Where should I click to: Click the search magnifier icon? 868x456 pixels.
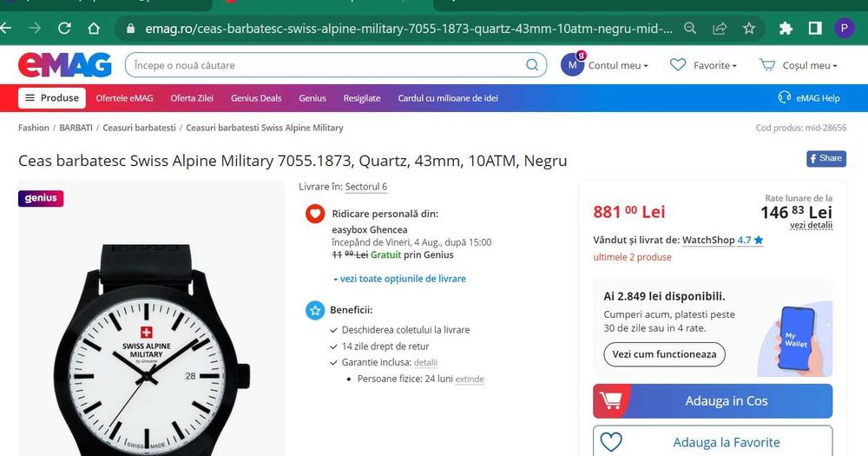532,65
